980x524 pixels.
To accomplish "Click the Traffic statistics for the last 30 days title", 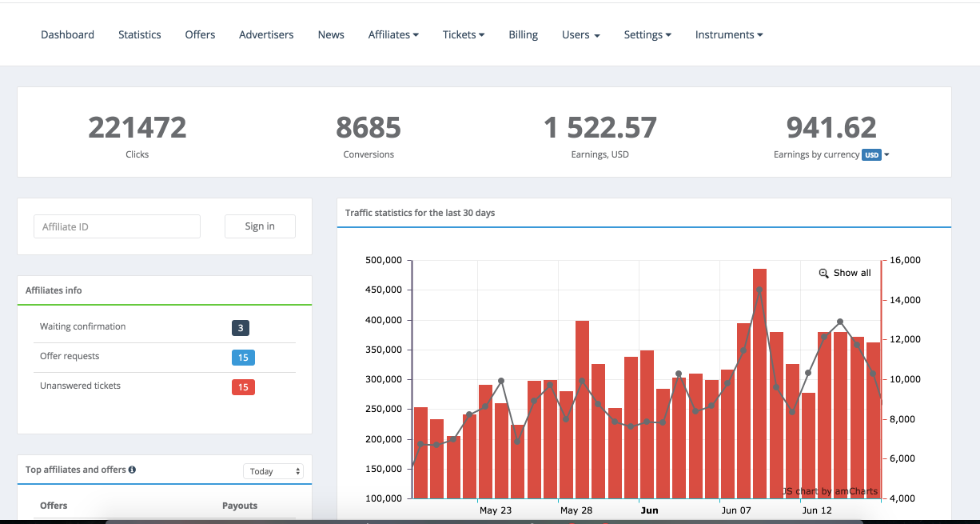I will pos(420,213).
